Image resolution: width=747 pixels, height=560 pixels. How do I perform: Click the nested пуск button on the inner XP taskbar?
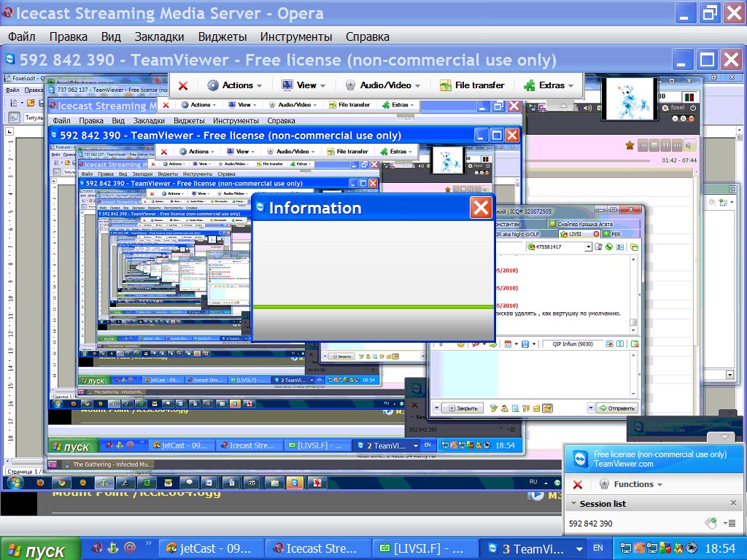[74, 447]
